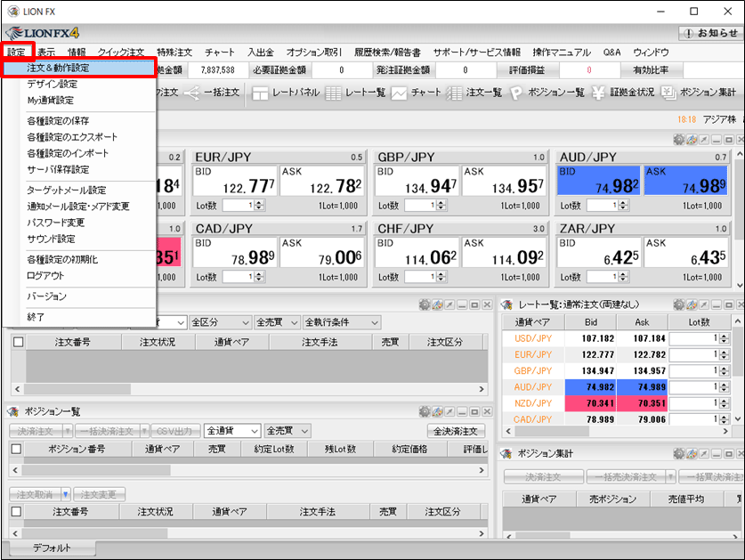
Task: Switch to the デフォルト tab
Action: tap(52, 548)
